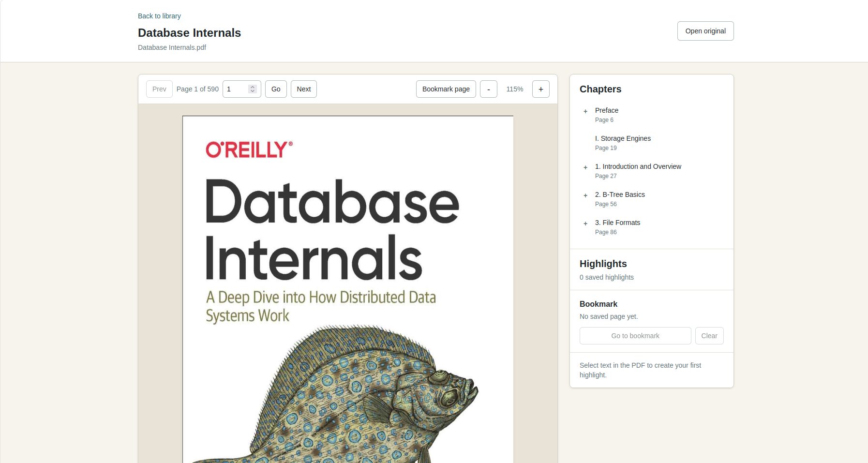Click the fish illustration on the cover
This screenshot has height=463, width=868.
[336, 394]
